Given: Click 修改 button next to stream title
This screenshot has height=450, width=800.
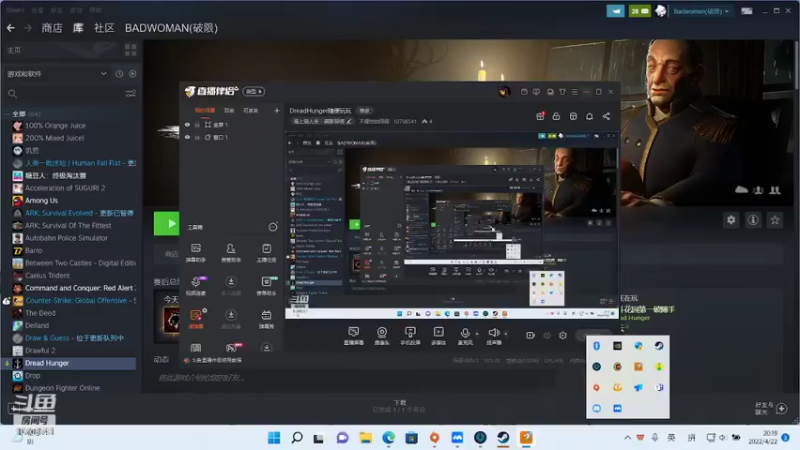Looking at the screenshot, I should (364, 111).
